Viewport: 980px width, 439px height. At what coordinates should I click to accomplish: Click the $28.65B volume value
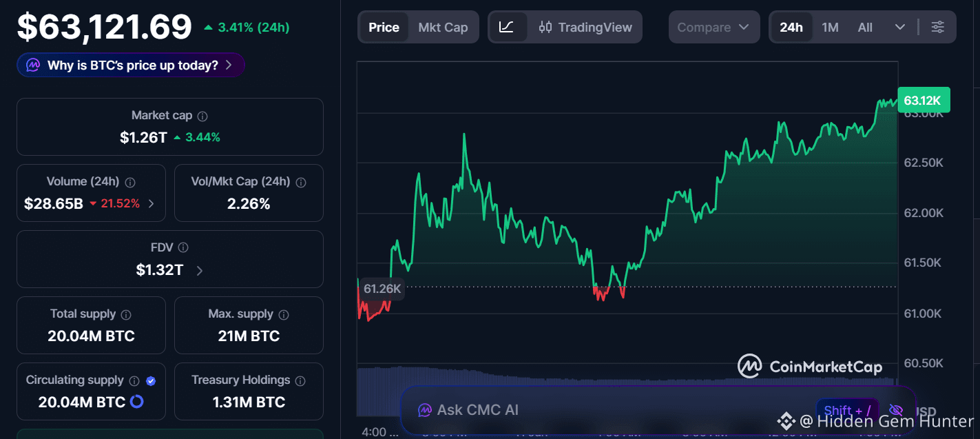coord(53,204)
